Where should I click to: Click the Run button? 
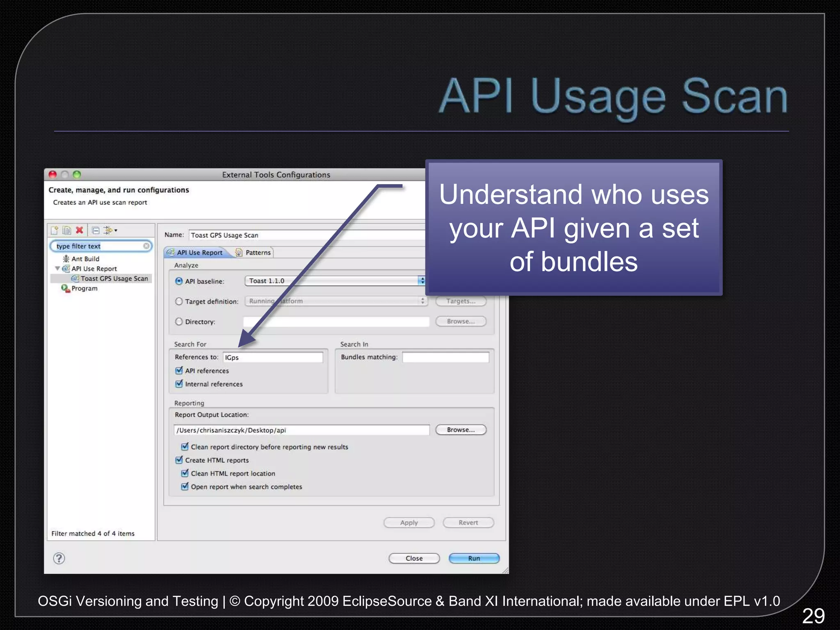pos(474,558)
